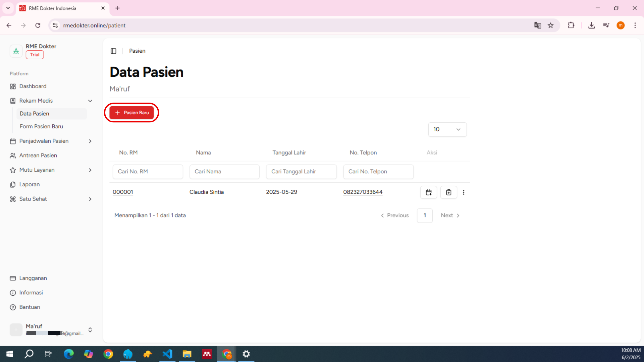Click the Cari Nama search field
This screenshot has width=644, height=362.
[x=224, y=172]
